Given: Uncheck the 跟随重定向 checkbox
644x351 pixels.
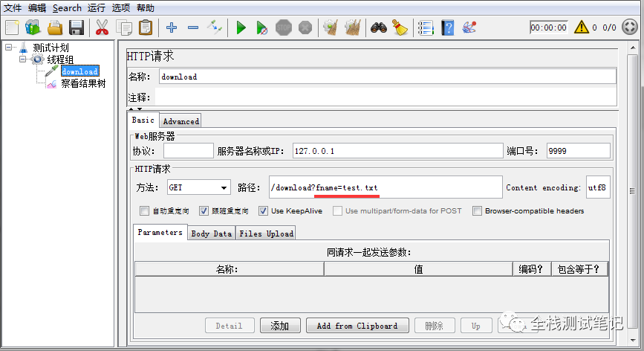Looking at the screenshot, I should tap(204, 211).
